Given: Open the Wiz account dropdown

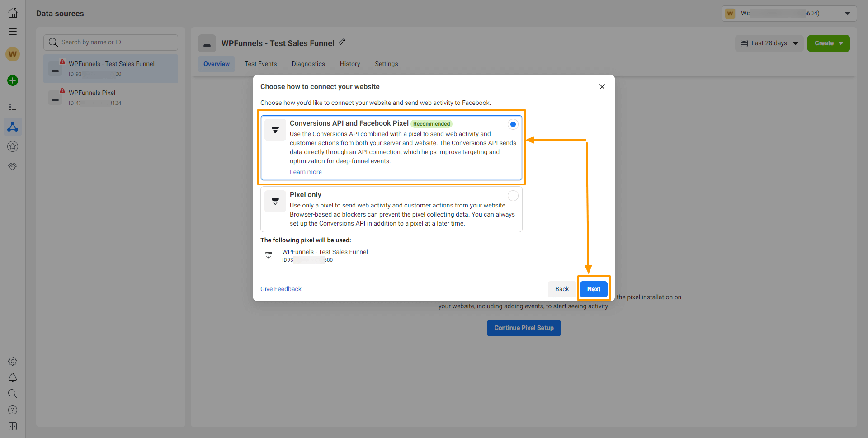Looking at the screenshot, I should tap(789, 14).
